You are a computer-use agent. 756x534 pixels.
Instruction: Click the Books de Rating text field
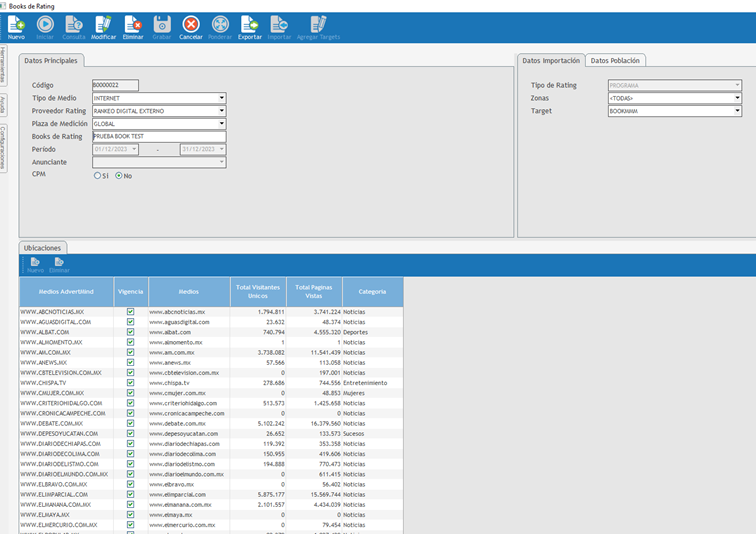pyautogui.click(x=159, y=136)
